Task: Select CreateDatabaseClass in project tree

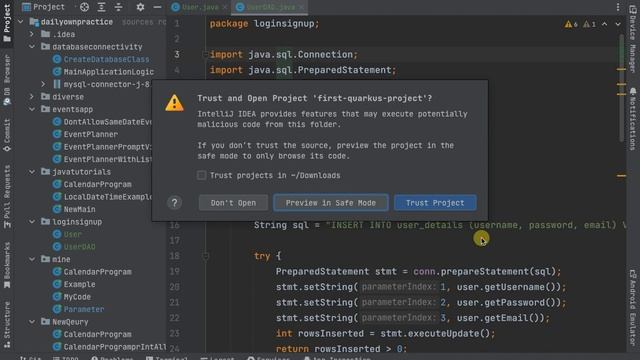Action: point(101,59)
